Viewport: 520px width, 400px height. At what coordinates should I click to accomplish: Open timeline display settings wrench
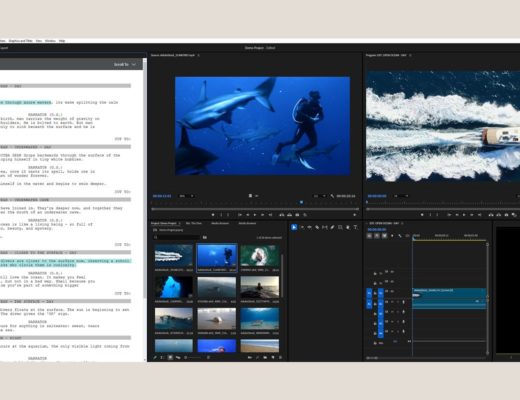(400, 236)
